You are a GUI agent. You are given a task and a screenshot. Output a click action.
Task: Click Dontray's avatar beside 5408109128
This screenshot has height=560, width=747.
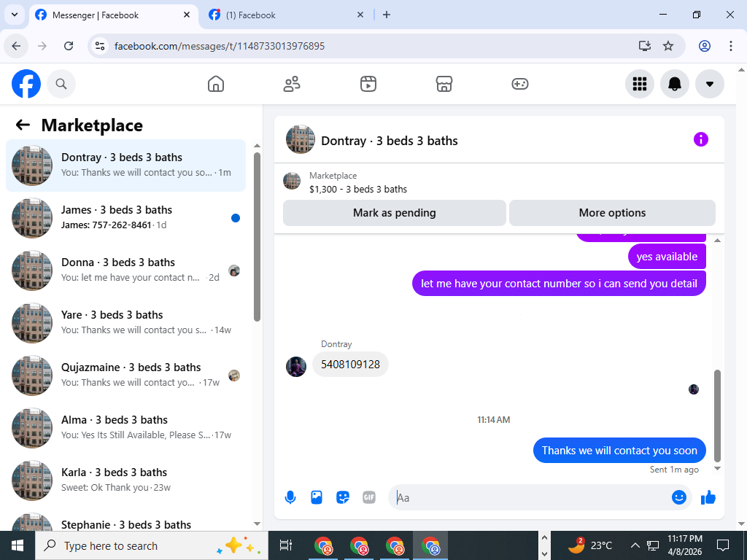[x=296, y=367]
